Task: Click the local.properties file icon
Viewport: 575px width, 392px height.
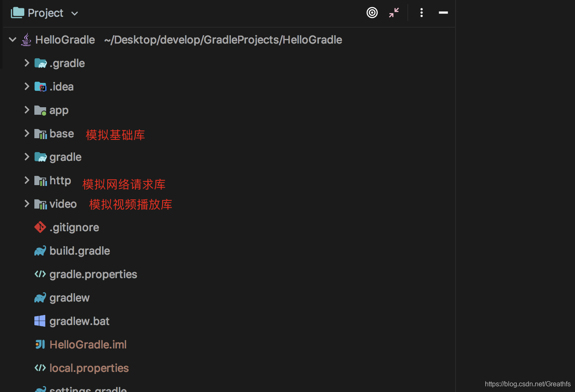Action: (x=40, y=368)
